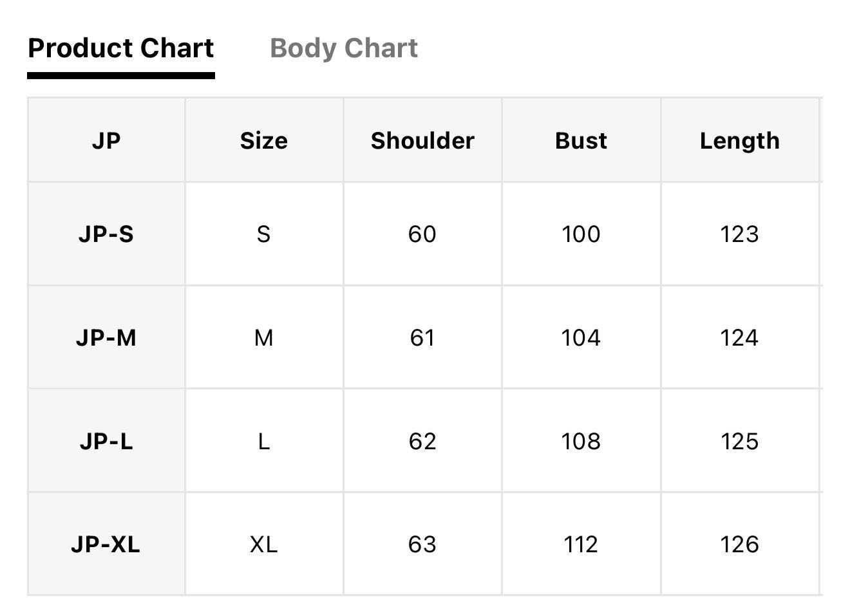Select the JP-L row label

pos(106,441)
